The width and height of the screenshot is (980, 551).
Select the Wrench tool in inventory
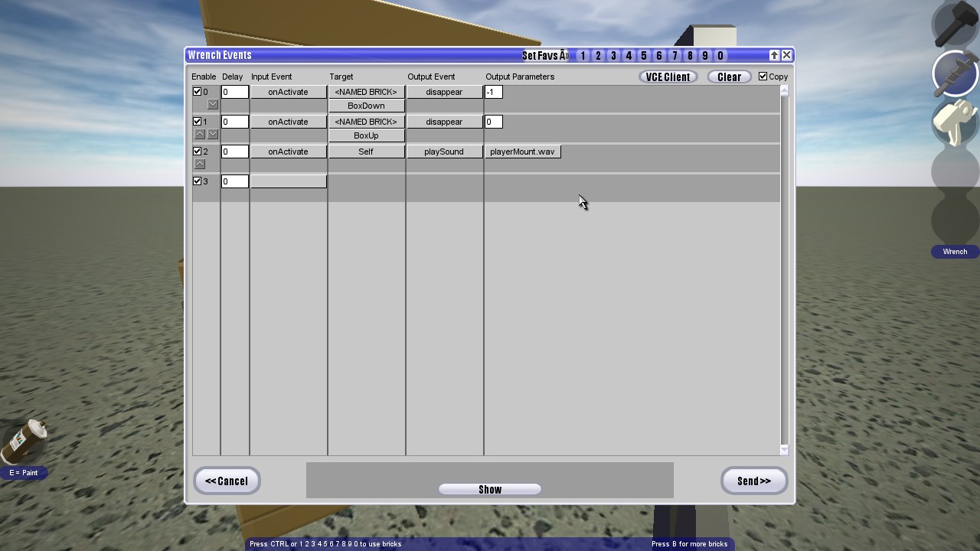pos(955,73)
